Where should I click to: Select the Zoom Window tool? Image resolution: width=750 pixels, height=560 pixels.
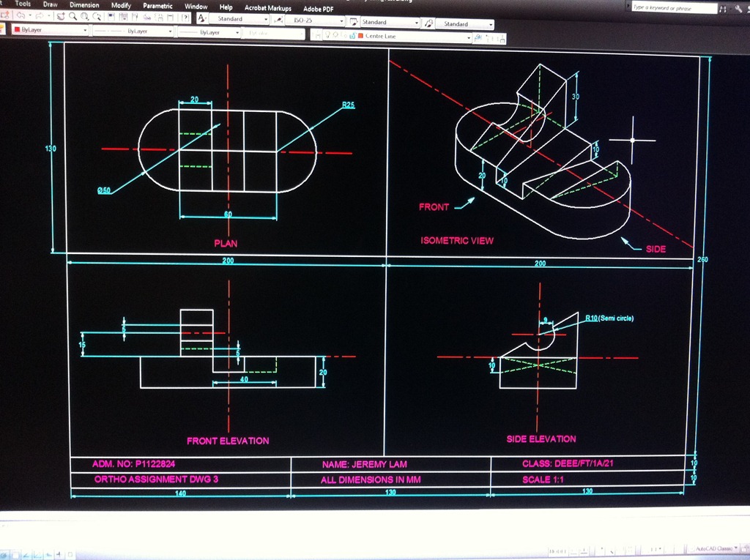[x=84, y=17]
